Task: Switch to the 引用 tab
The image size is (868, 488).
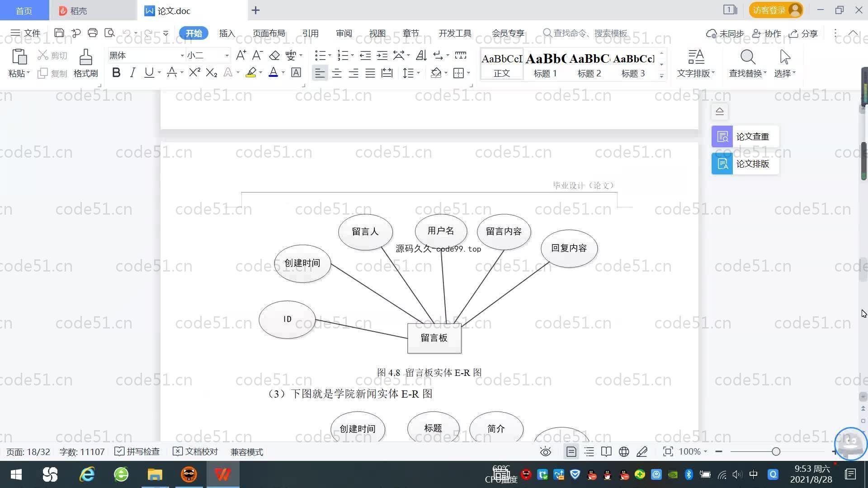Action: (310, 33)
